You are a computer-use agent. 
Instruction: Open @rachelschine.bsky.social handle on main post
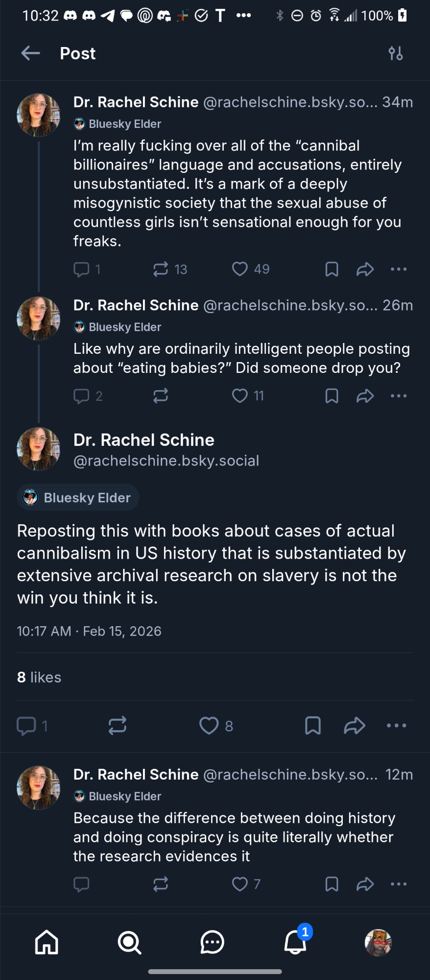click(166, 461)
